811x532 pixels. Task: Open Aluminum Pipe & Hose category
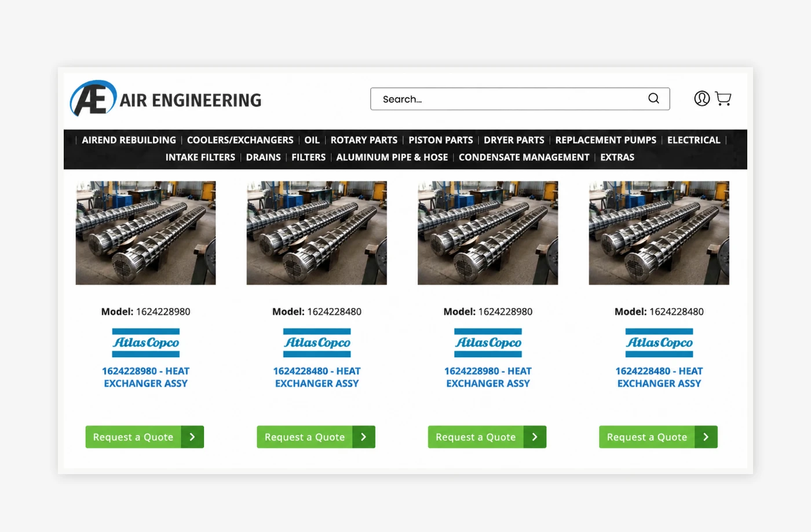(392, 157)
